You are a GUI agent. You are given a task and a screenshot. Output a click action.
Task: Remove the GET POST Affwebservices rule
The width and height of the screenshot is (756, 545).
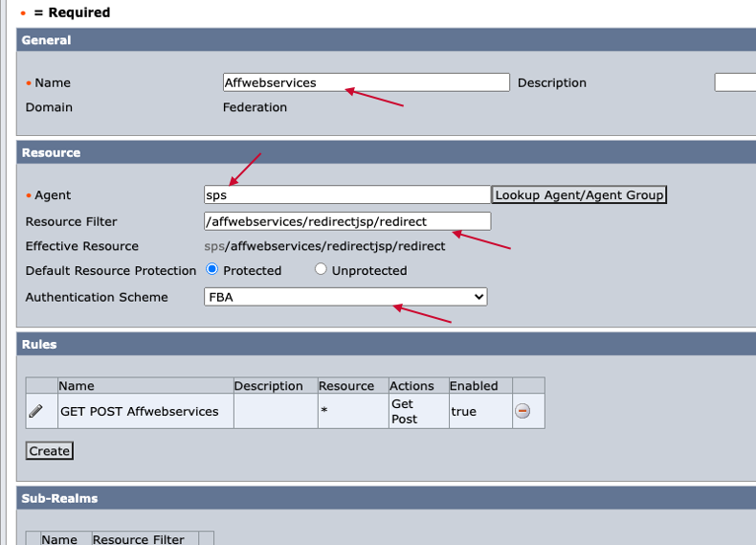coord(523,411)
